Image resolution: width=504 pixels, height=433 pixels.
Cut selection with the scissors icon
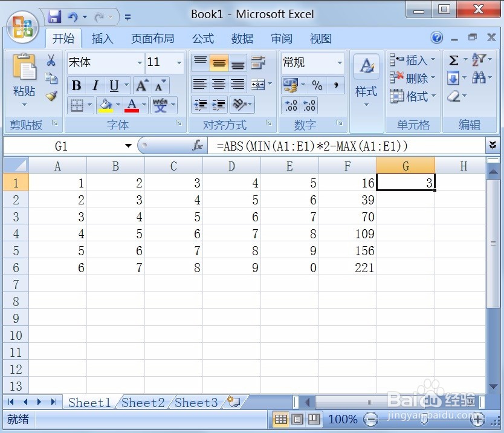tap(51, 60)
